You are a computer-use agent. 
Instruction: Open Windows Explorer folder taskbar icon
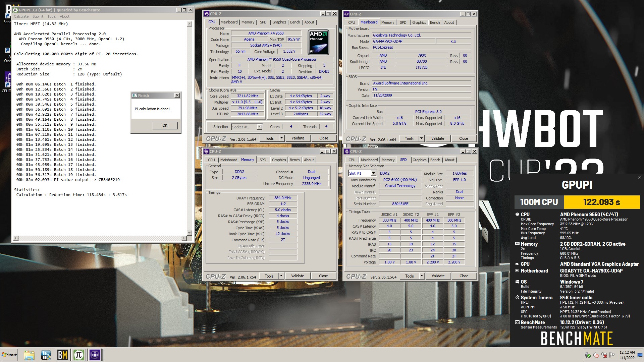point(29,355)
